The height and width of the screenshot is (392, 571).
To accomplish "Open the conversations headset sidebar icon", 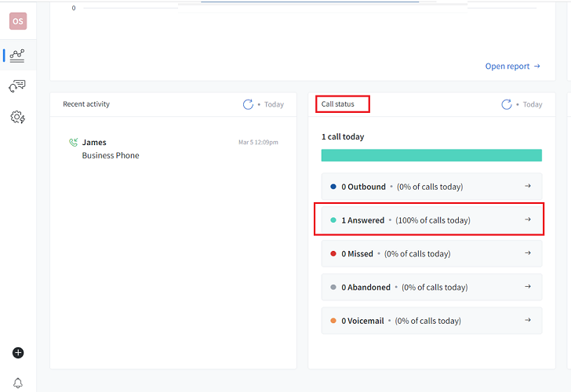I will click(x=17, y=86).
